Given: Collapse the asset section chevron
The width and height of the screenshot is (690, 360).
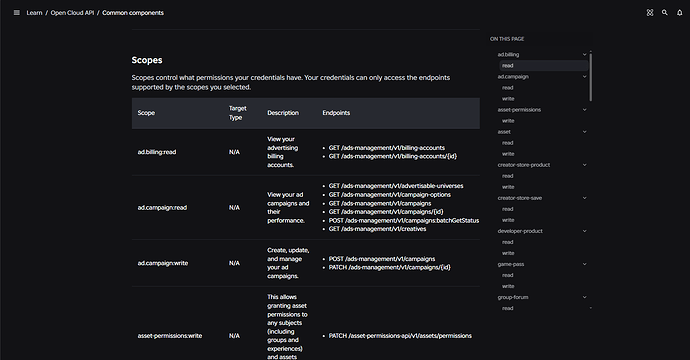Looking at the screenshot, I should click(584, 132).
